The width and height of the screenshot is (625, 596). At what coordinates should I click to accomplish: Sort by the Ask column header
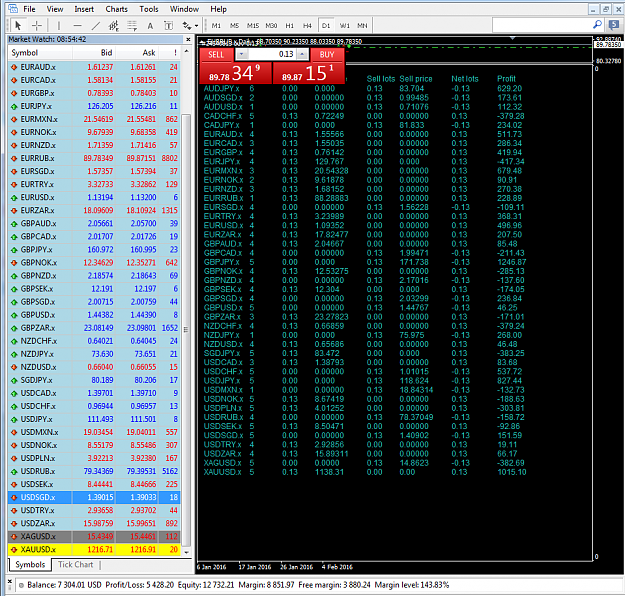coord(138,53)
